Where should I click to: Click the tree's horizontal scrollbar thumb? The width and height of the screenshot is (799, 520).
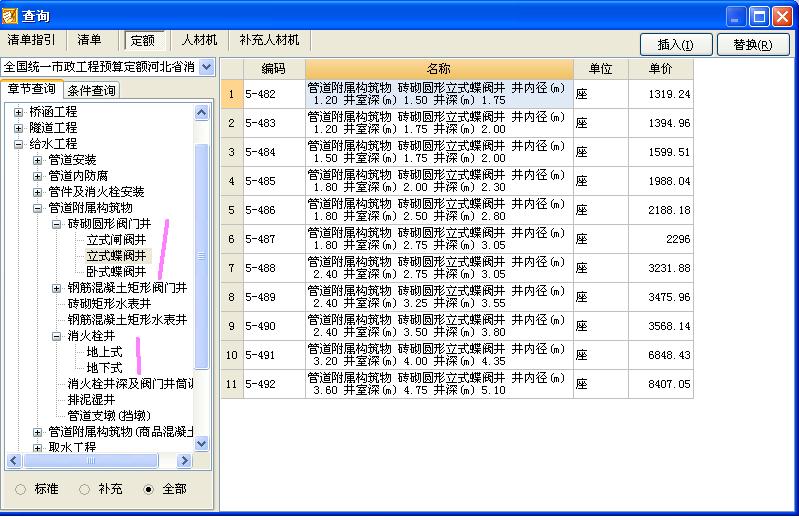tap(91, 461)
